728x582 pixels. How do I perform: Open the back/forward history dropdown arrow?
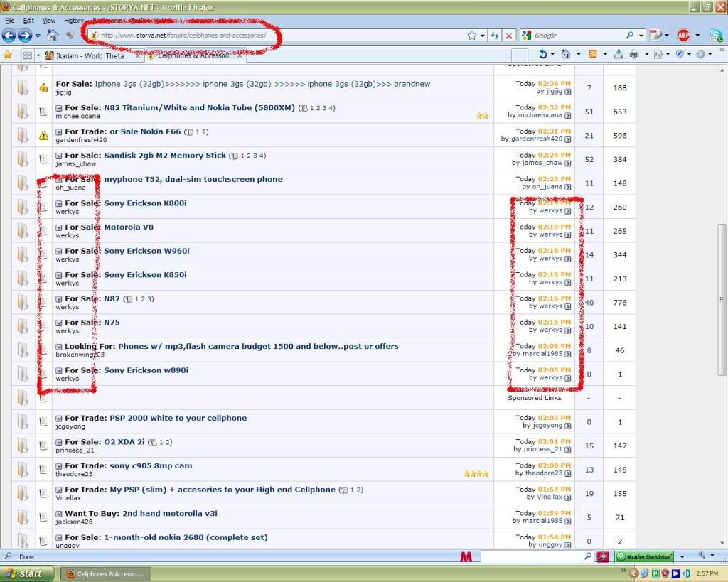pyautogui.click(x=38, y=36)
